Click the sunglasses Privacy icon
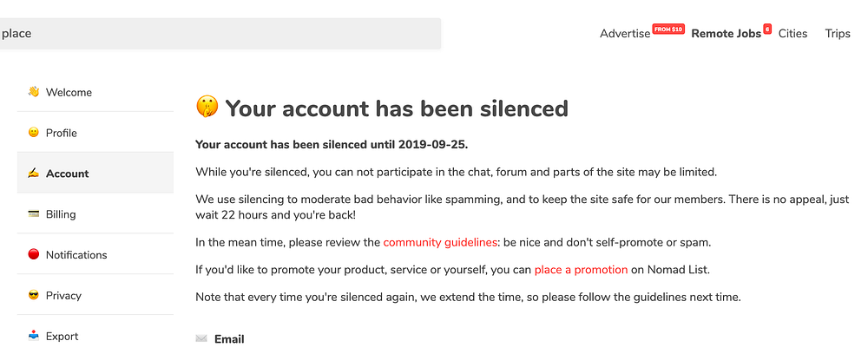This screenshot has width=868, height=354. pos(34,296)
